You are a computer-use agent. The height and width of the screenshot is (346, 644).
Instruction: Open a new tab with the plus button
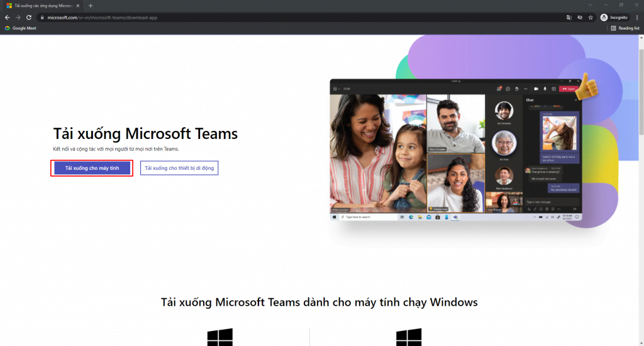click(x=91, y=6)
